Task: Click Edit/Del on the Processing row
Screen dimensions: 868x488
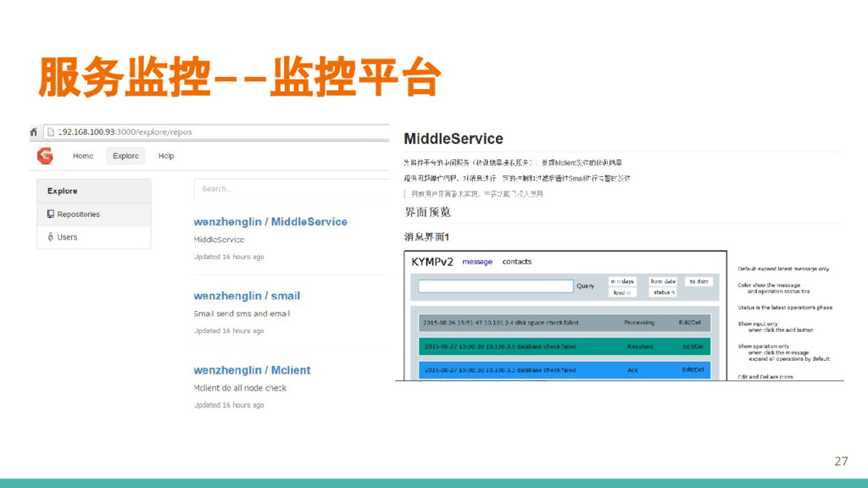Action: coord(690,323)
